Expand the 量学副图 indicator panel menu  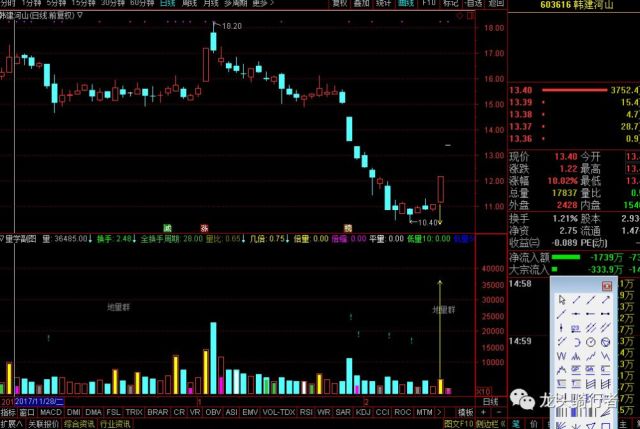2,238
